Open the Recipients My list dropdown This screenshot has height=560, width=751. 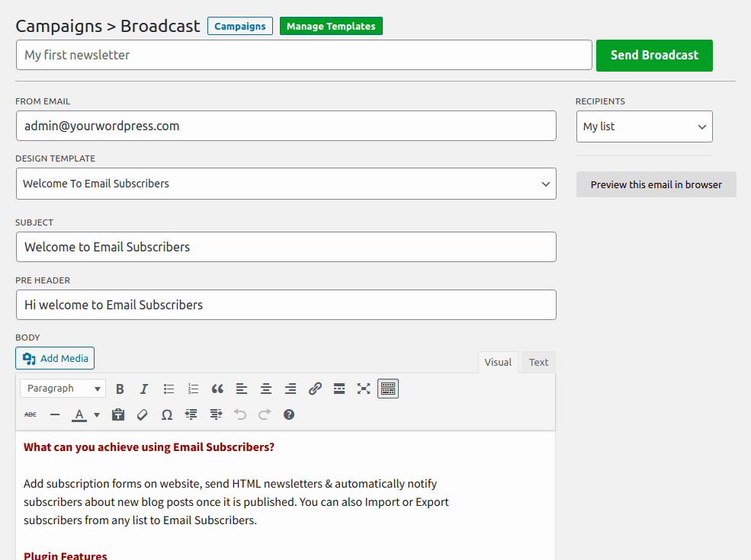click(x=644, y=126)
